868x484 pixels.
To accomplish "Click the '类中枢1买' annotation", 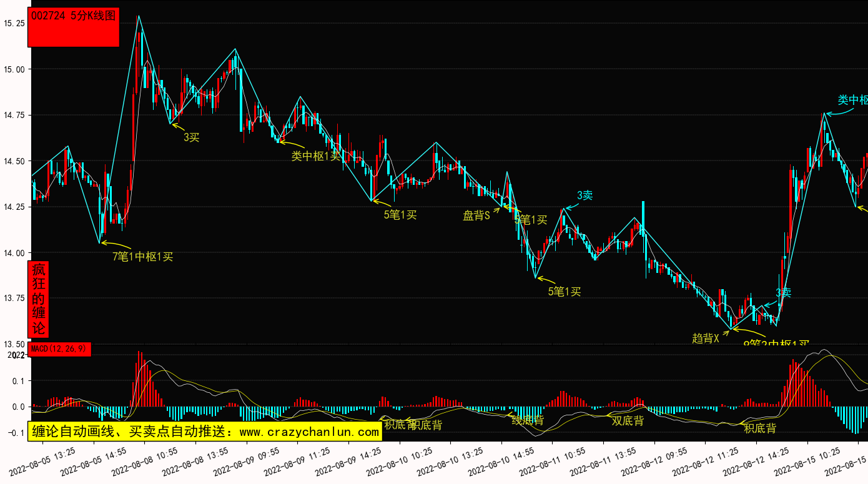I will point(316,156).
